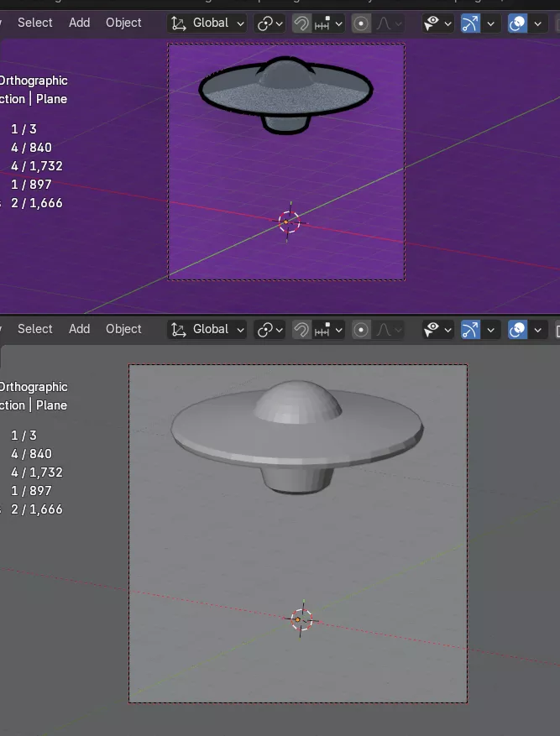Click '2 / 1,666' stat in bottom viewport
The image size is (560, 736).
(37, 509)
